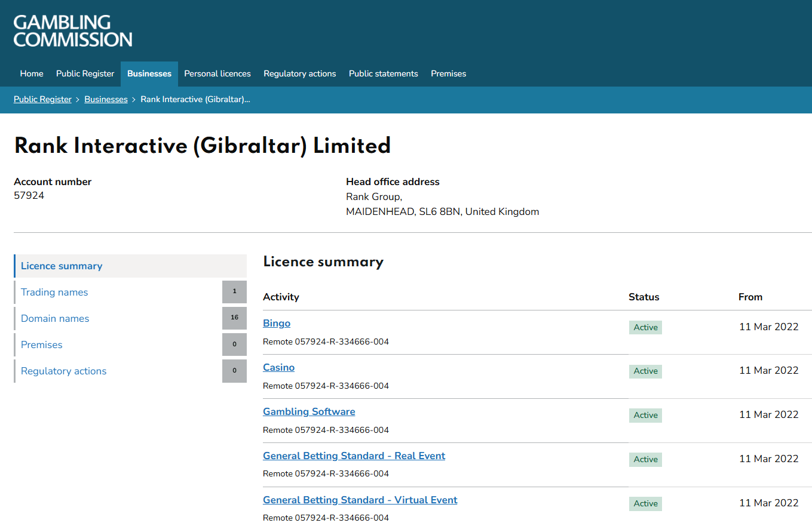Screen dimensions: 812x529
Task: Open the Home nav item
Action: 32,73
